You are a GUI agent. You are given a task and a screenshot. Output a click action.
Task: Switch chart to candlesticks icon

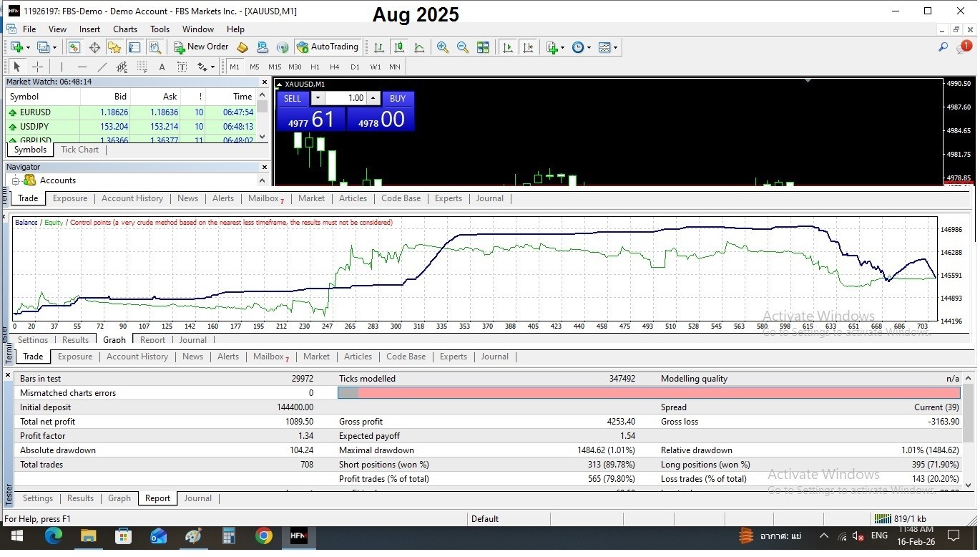(399, 47)
